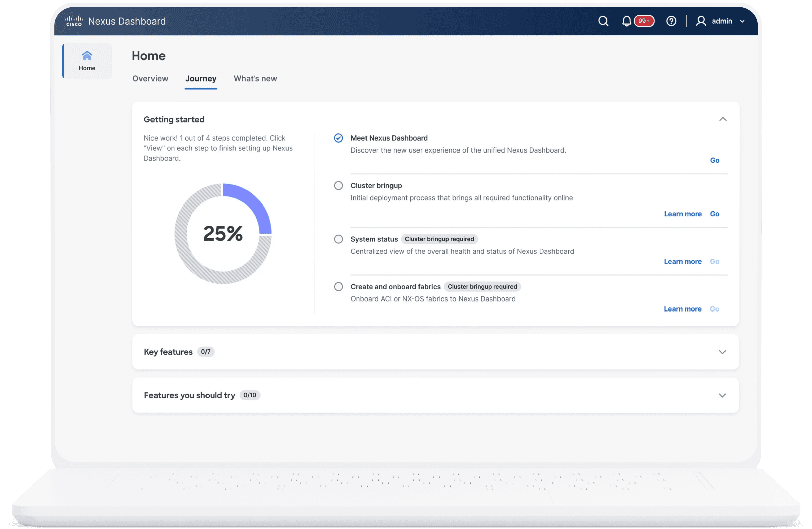Click the Features you should try title
The width and height of the screenshot is (812, 529).
coord(189,395)
